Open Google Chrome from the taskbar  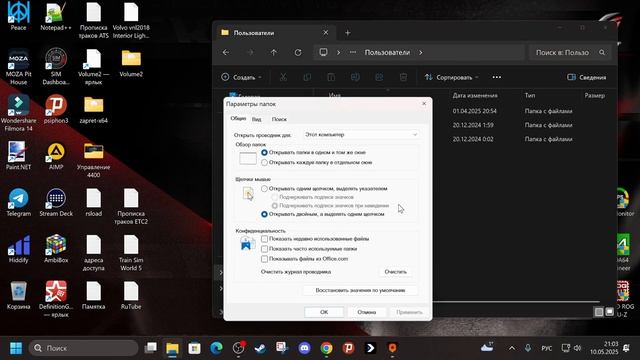tap(326, 348)
